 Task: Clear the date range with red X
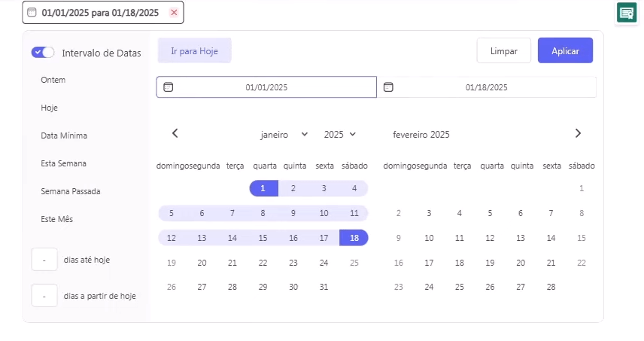coord(174,12)
